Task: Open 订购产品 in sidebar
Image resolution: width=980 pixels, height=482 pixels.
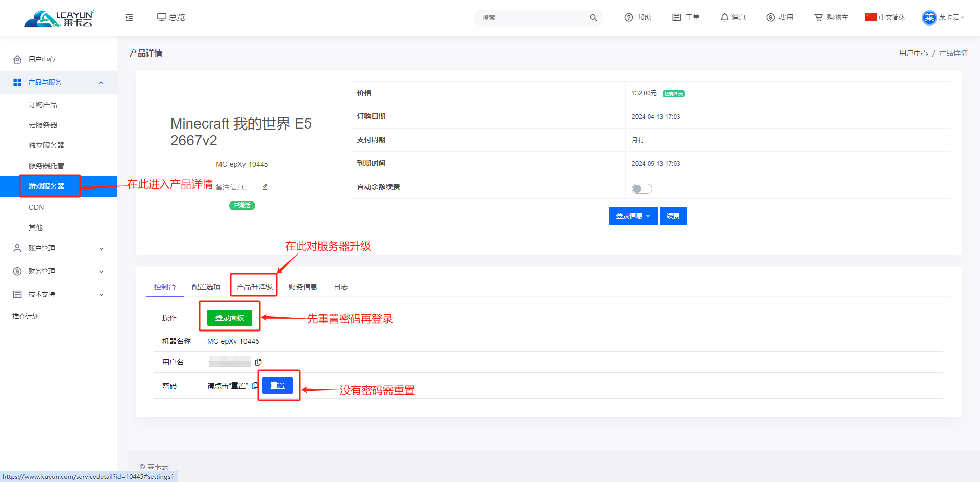Action: coord(43,105)
